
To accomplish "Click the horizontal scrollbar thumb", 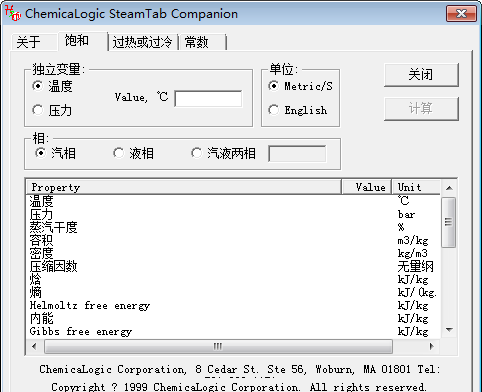I will [218, 346].
